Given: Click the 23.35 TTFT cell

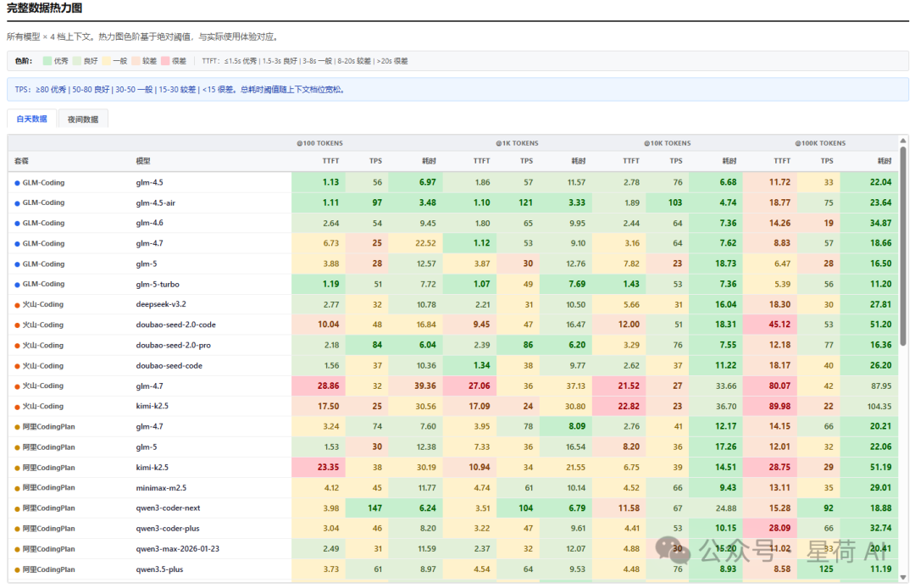Looking at the screenshot, I should point(319,467).
